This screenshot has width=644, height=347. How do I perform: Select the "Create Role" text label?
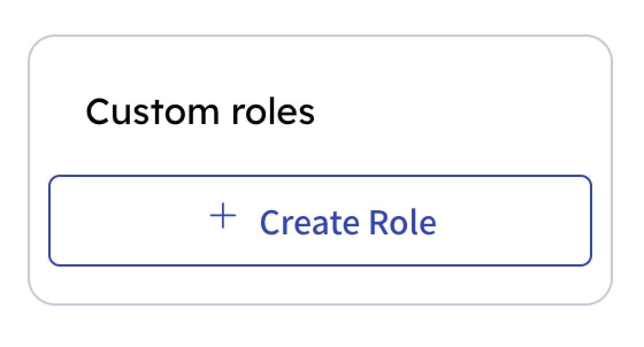pos(348,222)
